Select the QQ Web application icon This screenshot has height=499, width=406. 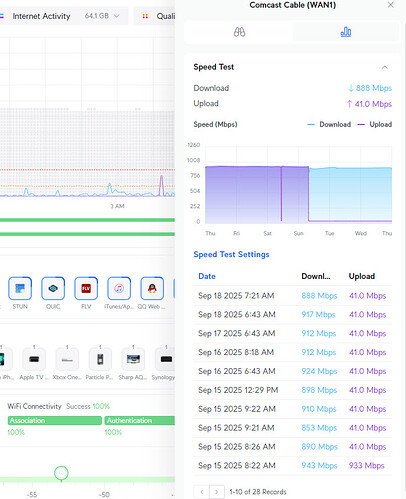(x=152, y=288)
